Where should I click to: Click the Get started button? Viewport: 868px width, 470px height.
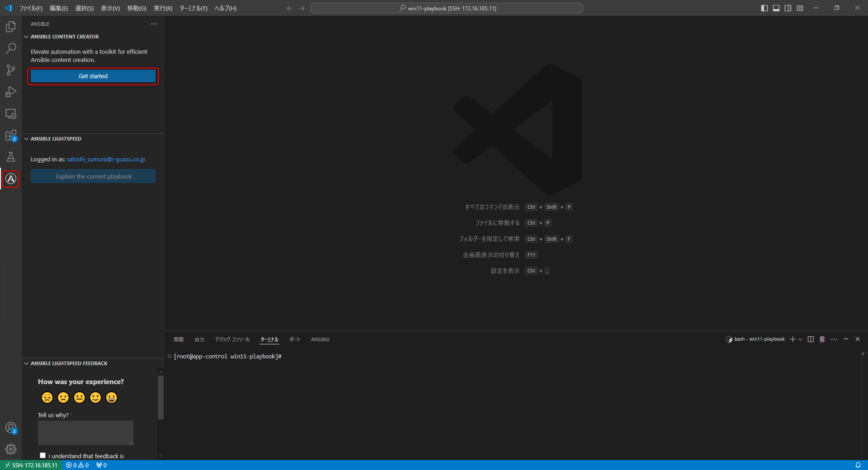tap(93, 76)
